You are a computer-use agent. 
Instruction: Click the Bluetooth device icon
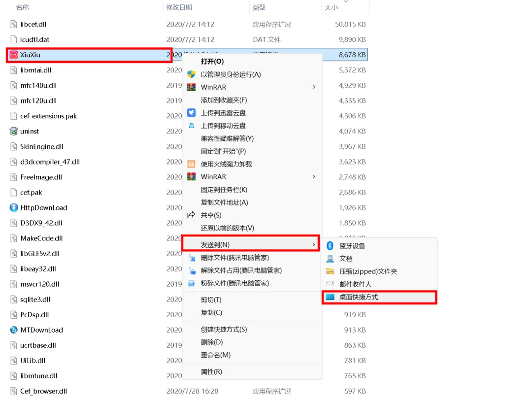coord(330,245)
